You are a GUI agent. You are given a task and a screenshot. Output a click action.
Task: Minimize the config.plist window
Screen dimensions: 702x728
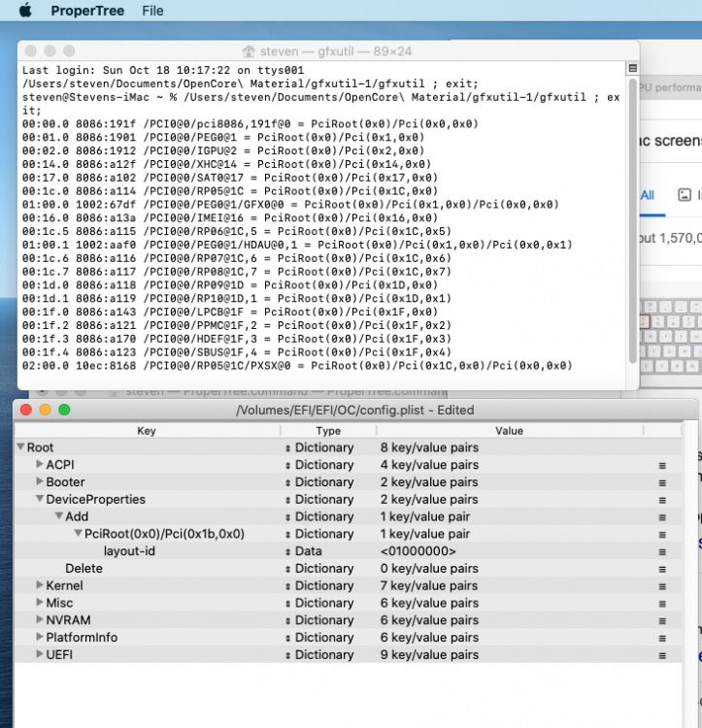(45, 410)
